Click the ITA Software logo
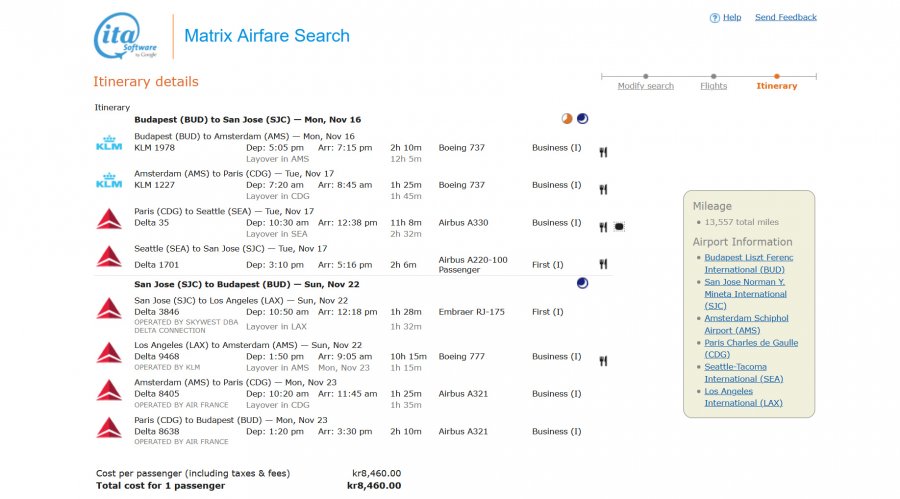Viewport: 900px width, 499px height. [125, 36]
